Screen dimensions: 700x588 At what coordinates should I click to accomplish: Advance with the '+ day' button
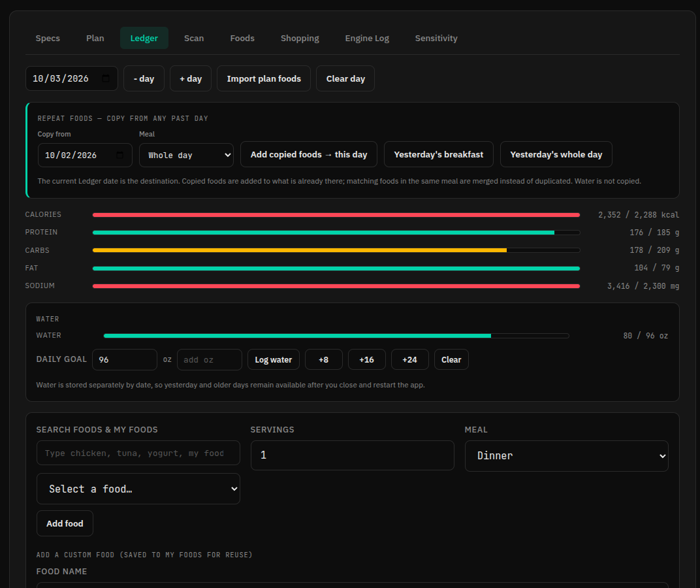191,78
